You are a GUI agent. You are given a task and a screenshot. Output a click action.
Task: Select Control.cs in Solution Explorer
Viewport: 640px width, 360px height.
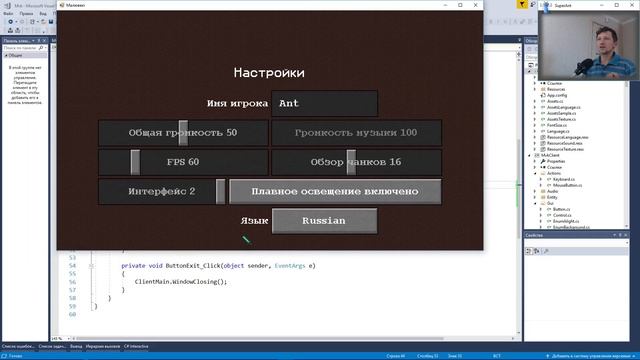pos(562,215)
